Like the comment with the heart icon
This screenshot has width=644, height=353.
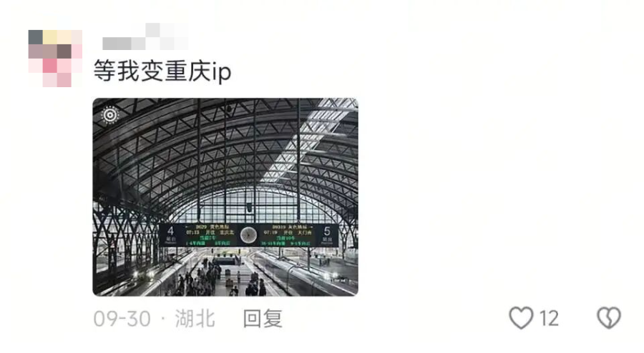521,318
